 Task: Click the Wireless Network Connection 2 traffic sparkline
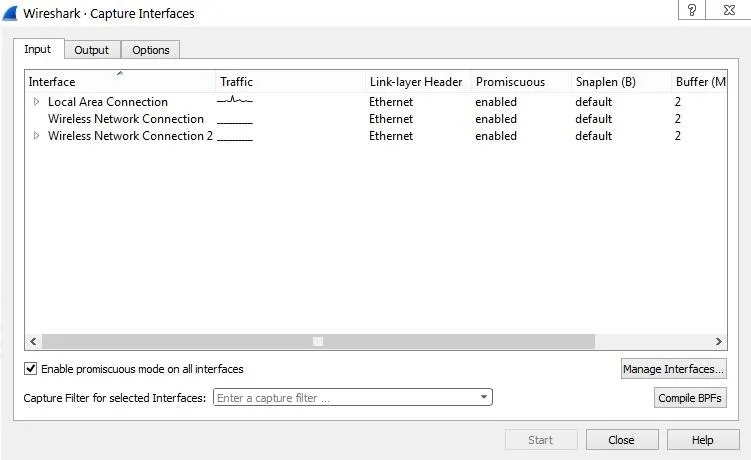[235, 139]
